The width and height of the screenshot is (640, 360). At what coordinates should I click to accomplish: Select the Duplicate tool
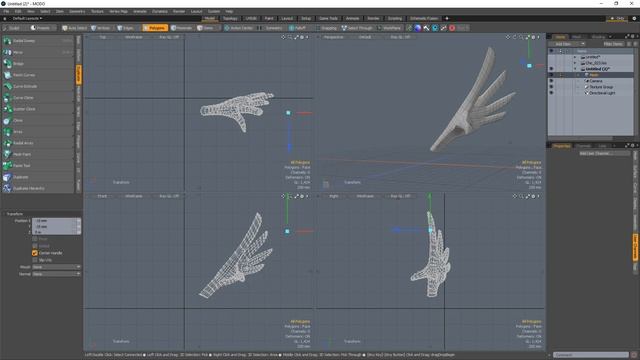pyautogui.click(x=38, y=177)
